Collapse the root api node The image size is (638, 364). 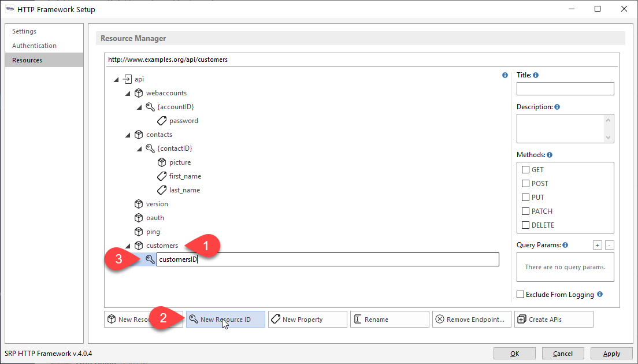click(116, 79)
